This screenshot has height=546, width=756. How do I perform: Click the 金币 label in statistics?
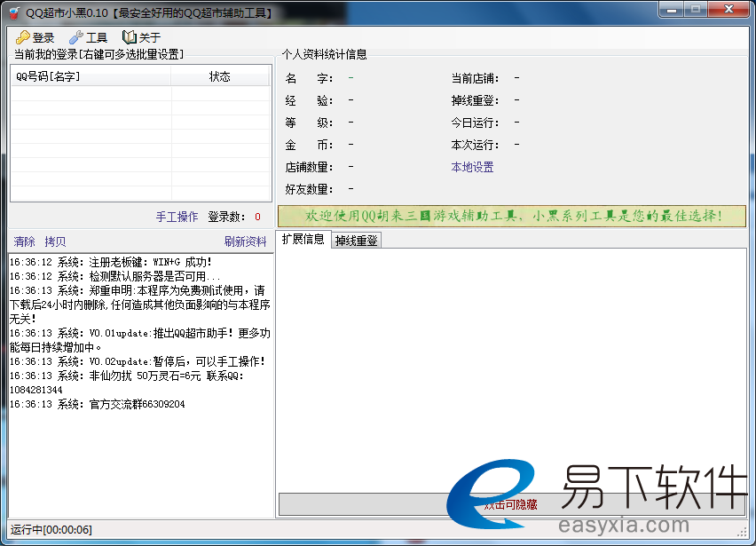pyautogui.click(x=309, y=145)
